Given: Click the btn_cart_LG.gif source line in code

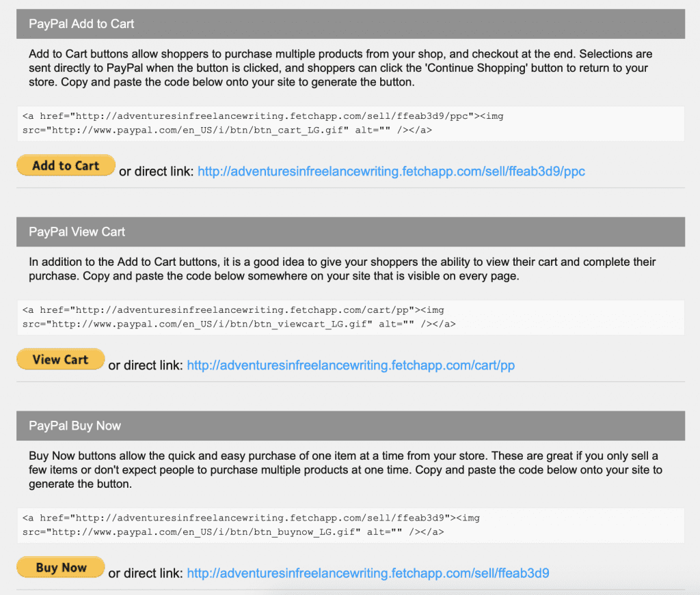Looking at the screenshot, I should coord(227,130).
